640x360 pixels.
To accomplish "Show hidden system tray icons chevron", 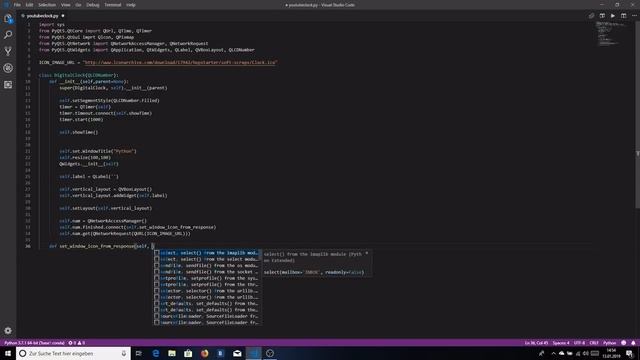I will tap(553, 353).
